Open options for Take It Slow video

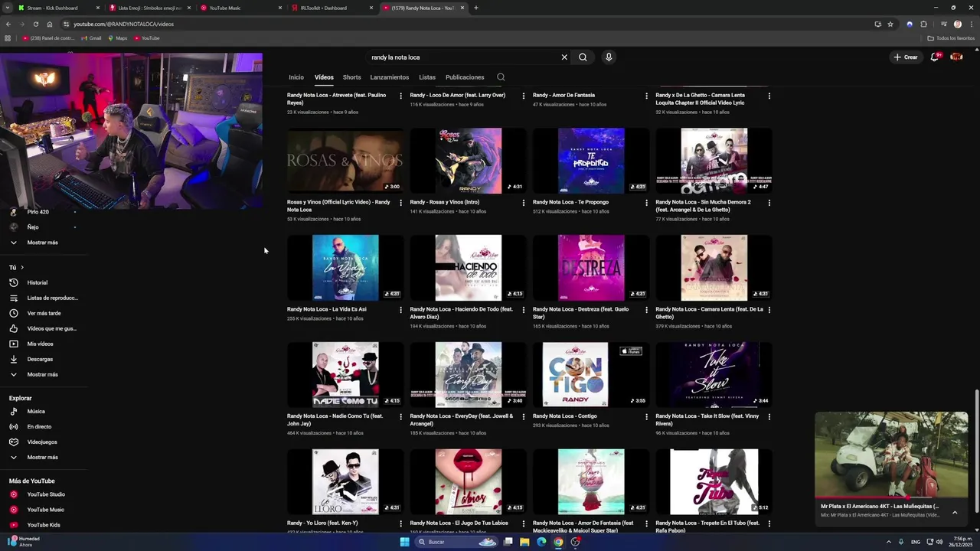[x=769, y=417]
